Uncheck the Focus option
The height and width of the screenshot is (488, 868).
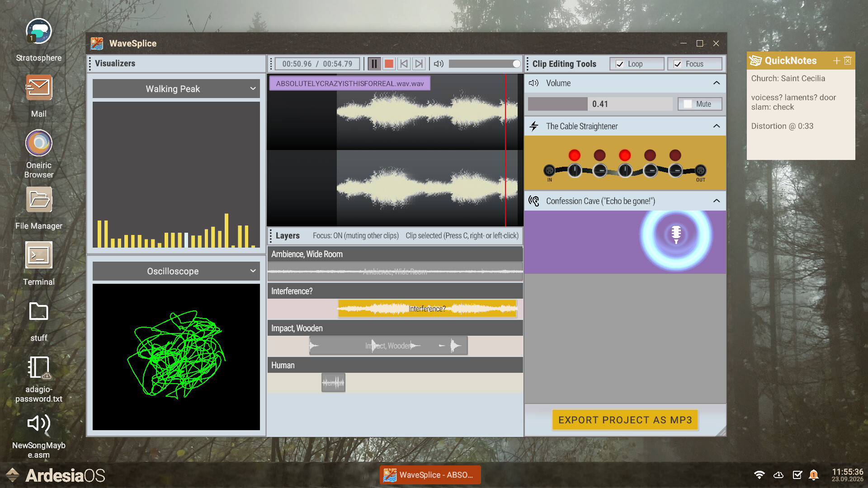tap(677, 64)
